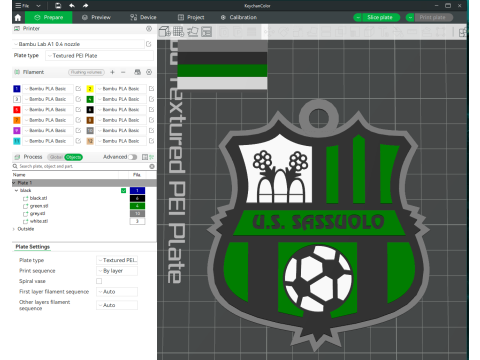Open the filament 5 preset dropdown

48,109
